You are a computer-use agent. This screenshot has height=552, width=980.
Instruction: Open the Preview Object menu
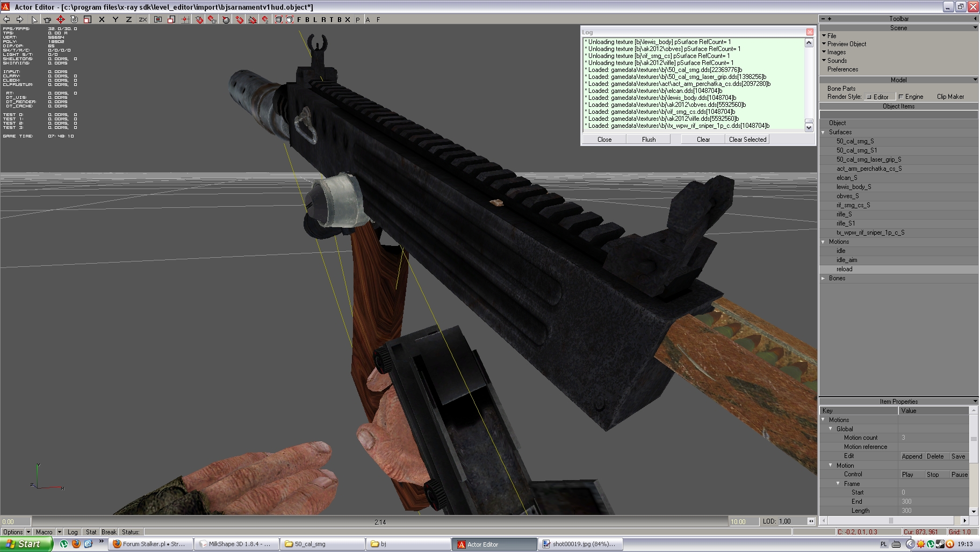click(847, 44)
